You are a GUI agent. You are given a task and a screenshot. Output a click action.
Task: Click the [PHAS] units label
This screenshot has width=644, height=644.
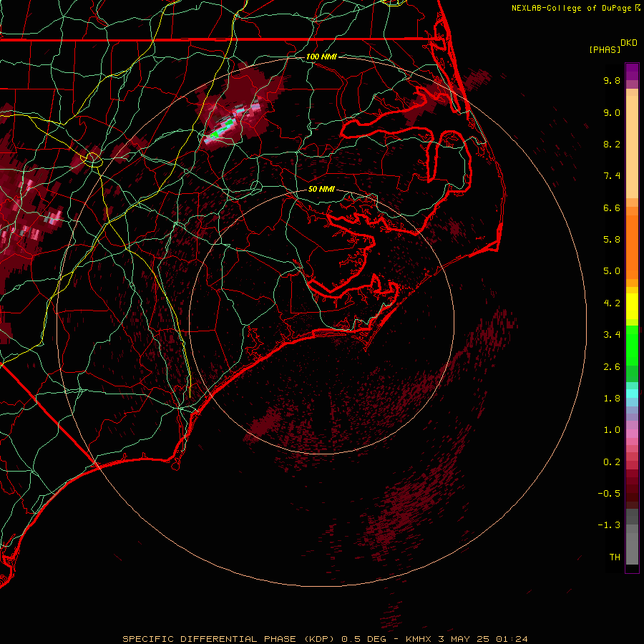coord(605,49)
